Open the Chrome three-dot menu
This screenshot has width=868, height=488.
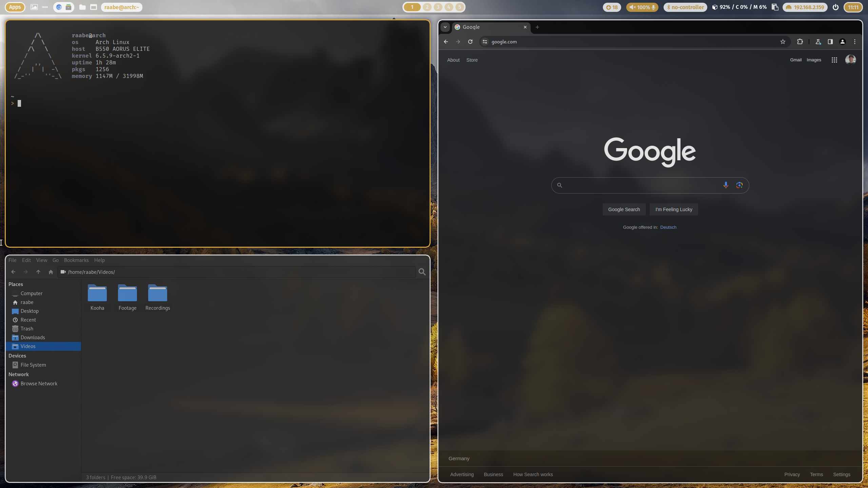[855, 42]
